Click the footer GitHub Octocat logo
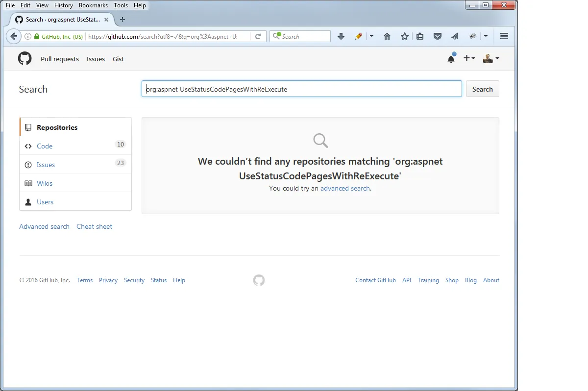The image size is (588, 391). pos(259,280)
